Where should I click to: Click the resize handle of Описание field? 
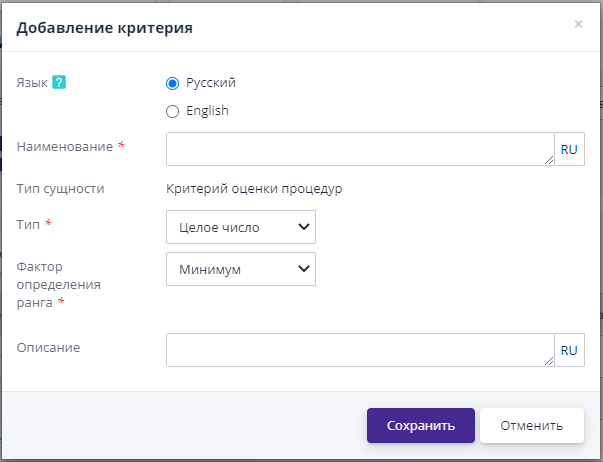[x=548, y=361]
